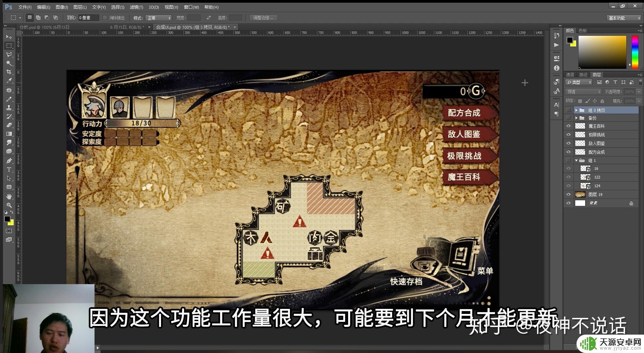Select the Pencil tool
Viewport: 644px width, 353px height.
[9, 99]
